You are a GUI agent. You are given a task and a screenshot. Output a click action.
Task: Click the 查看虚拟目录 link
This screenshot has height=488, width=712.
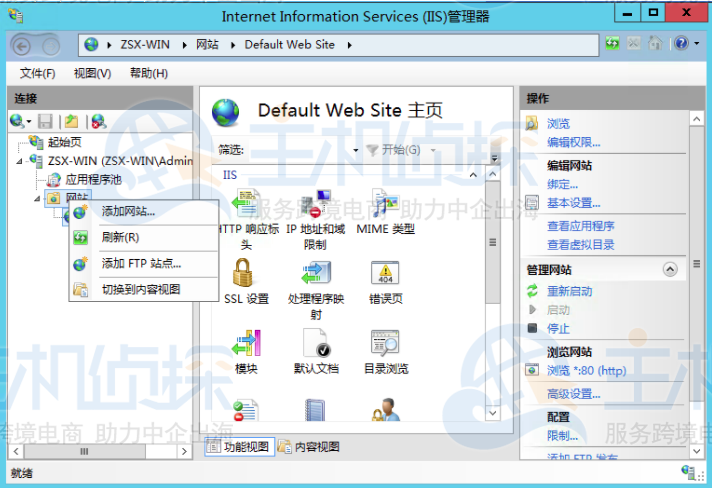[581, 245]
